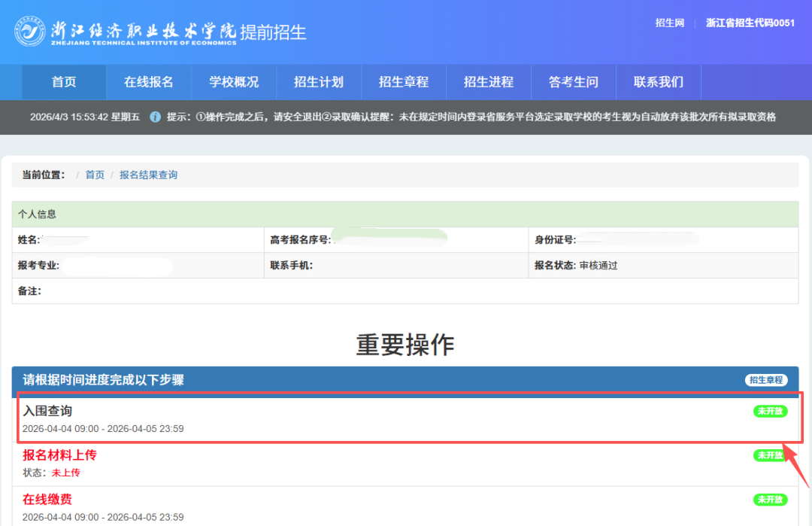Open the 报名结果查询 breadcrumb entry
Viewport: 812px width, 526px height.
pyautogui.click(x=148, y=175)
